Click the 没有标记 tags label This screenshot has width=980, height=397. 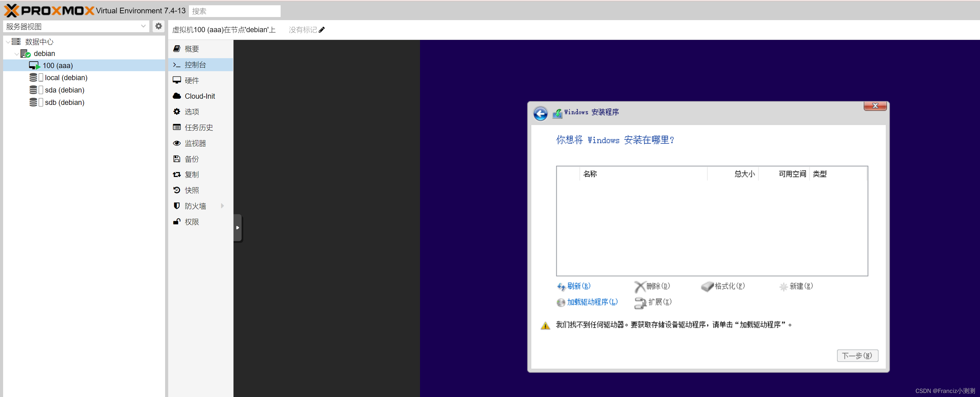click(303, 30)
